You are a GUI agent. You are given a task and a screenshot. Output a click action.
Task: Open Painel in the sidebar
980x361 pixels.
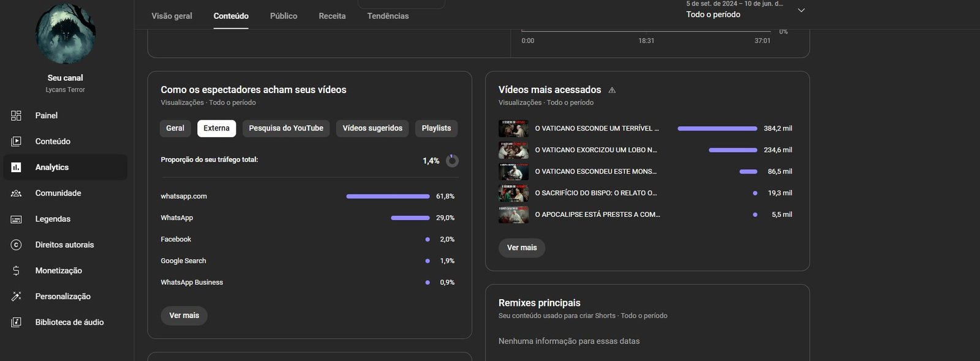coord(66,115)
